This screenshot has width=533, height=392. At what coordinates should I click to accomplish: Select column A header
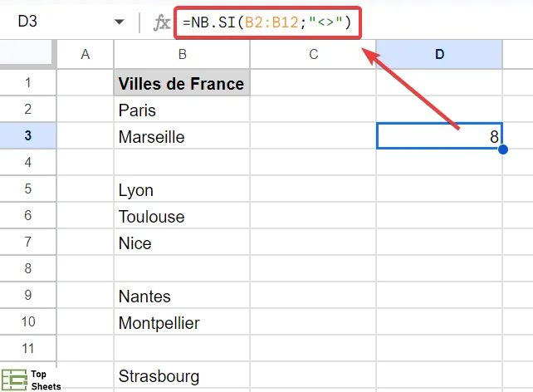click(85, 55)
